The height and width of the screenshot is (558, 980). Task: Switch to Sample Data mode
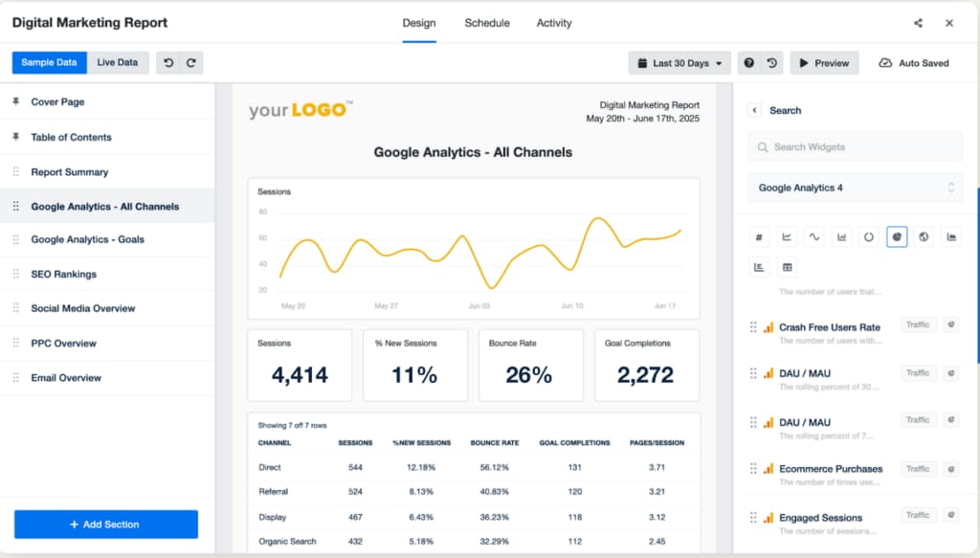(50, 63)
